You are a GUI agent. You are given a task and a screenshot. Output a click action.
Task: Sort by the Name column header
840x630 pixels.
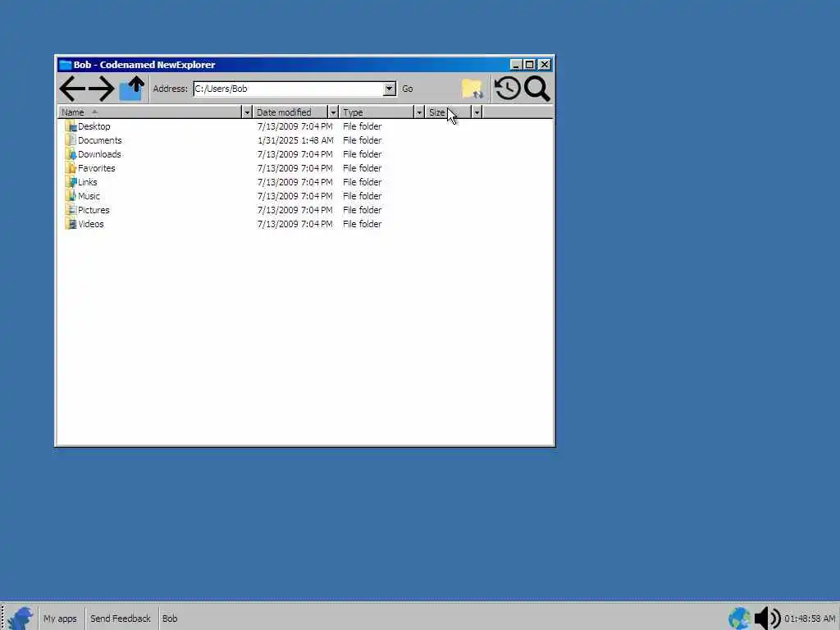[150, 112]
